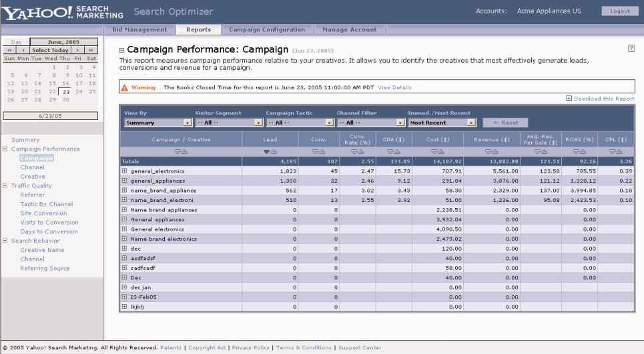Click the orange Warning triangle icon

pos(124,87)
